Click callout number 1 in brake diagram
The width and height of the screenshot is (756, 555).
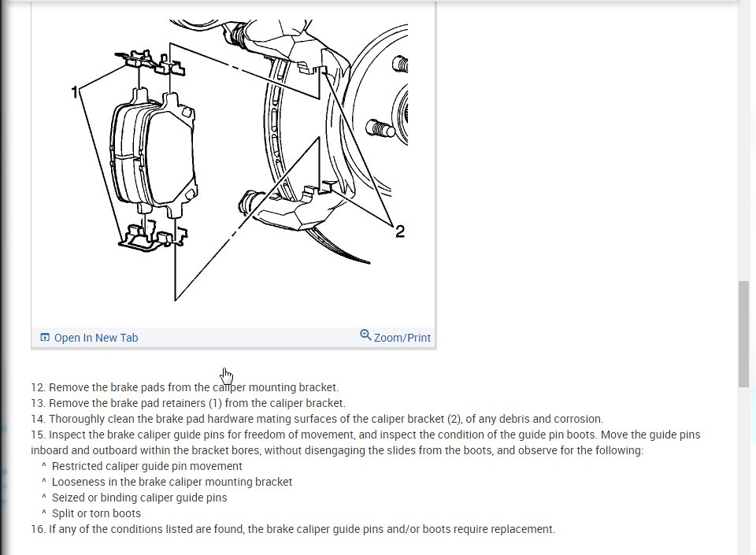click(74, 92)
